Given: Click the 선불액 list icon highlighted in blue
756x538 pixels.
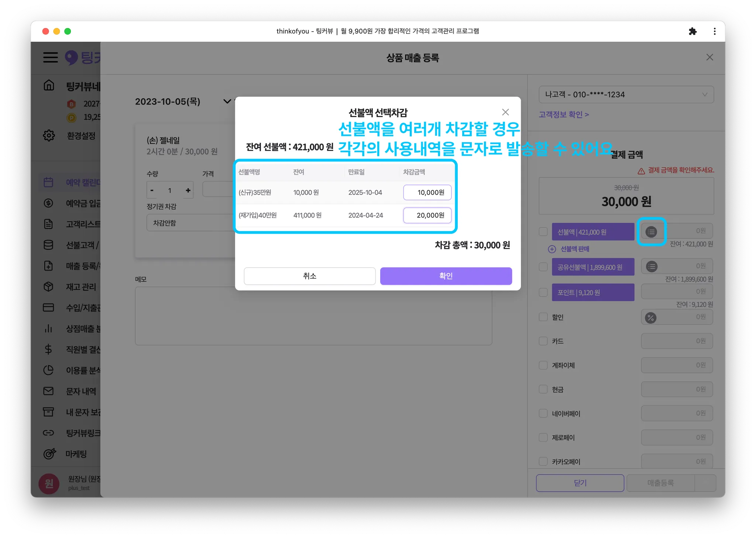Looking at the screenshot, I should tap(651, 232).
